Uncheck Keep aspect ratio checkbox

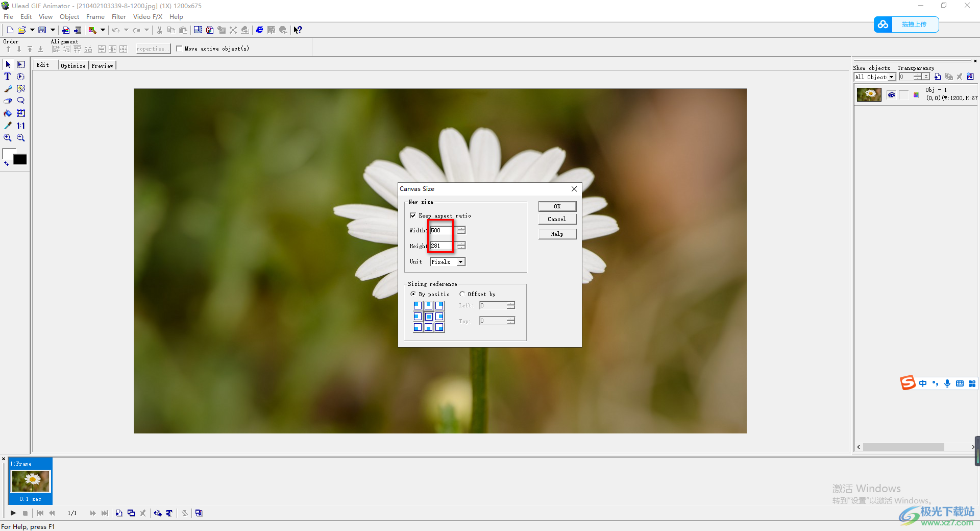coord(413,215)
